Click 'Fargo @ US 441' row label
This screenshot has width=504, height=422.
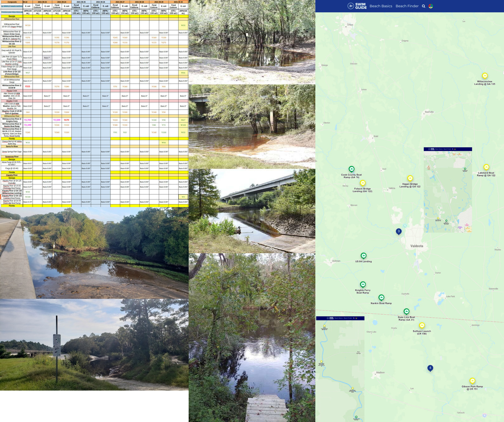(12, 168)
